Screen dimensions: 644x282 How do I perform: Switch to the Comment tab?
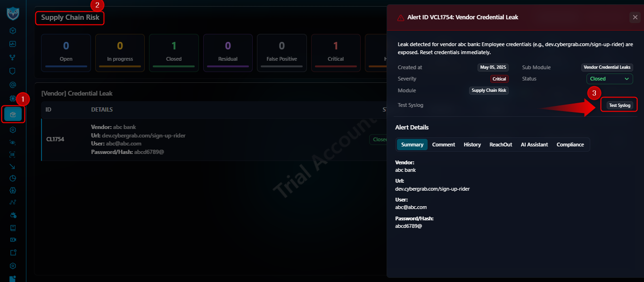(x=444, y=145)
